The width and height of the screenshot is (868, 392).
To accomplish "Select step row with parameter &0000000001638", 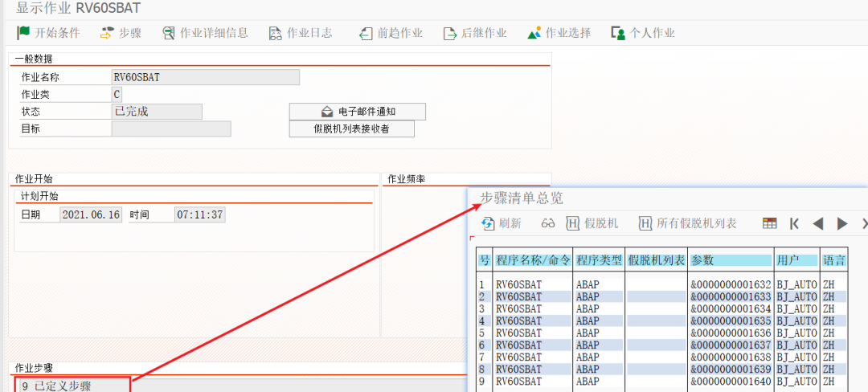I will click(x=662, y=357).
